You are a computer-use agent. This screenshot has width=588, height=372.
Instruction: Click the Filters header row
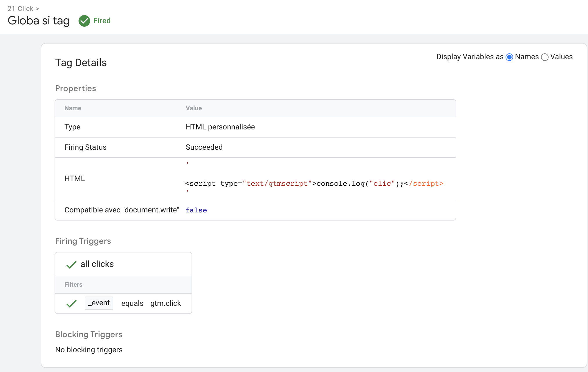pos(123,284)
